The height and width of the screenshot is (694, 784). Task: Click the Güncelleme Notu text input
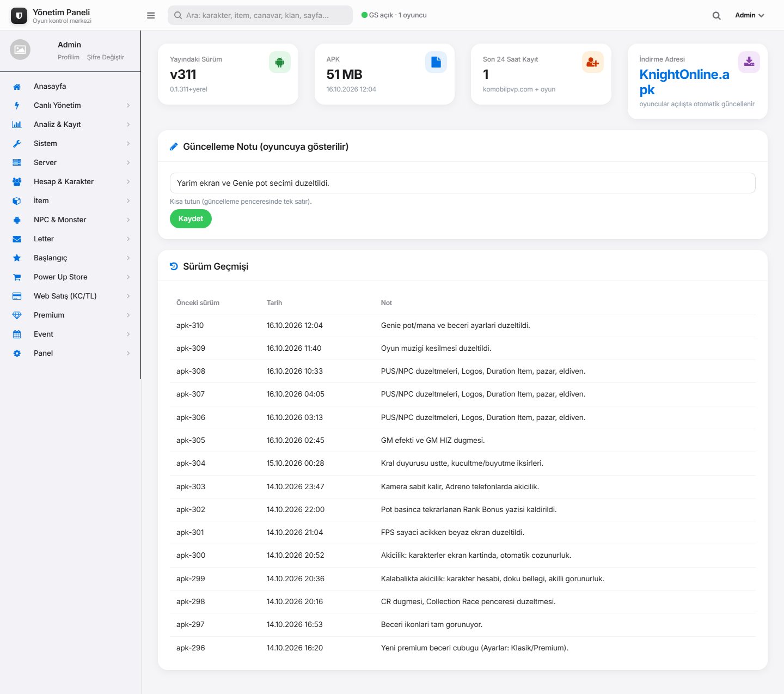point(463,183)
